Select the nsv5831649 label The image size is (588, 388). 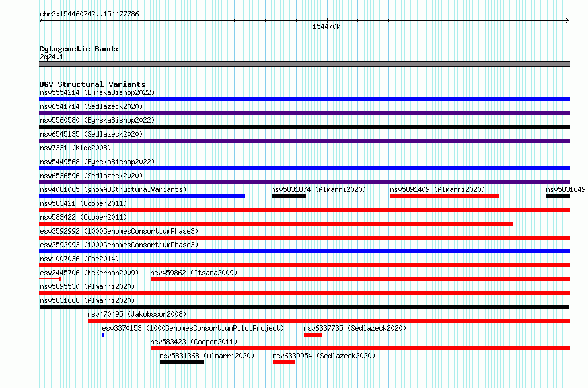click(566, 189)
